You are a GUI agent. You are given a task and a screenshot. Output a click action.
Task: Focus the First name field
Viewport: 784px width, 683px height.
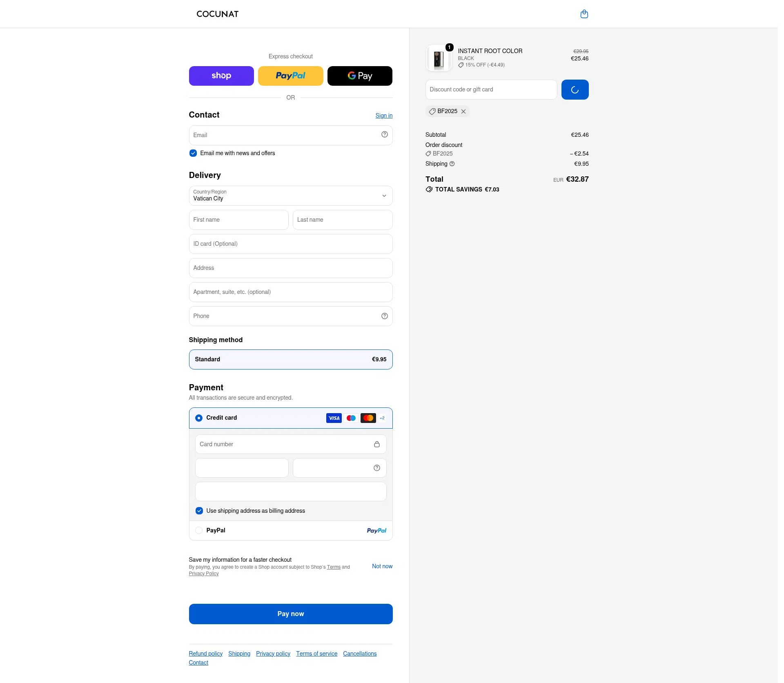[x=239, y=220]
